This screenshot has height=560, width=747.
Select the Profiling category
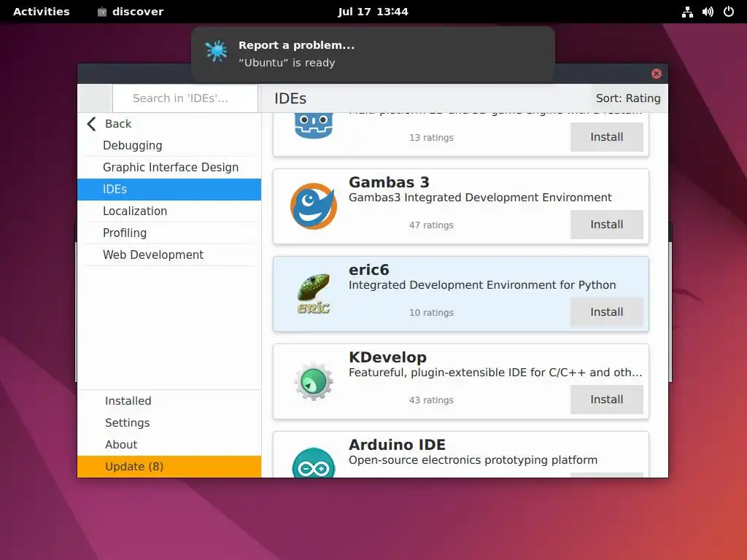pos(169,233)
